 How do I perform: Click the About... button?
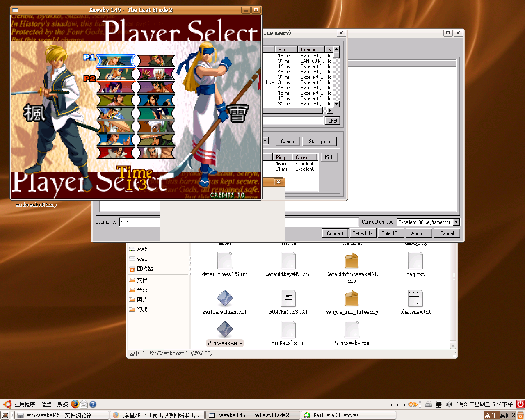[419, 233]
